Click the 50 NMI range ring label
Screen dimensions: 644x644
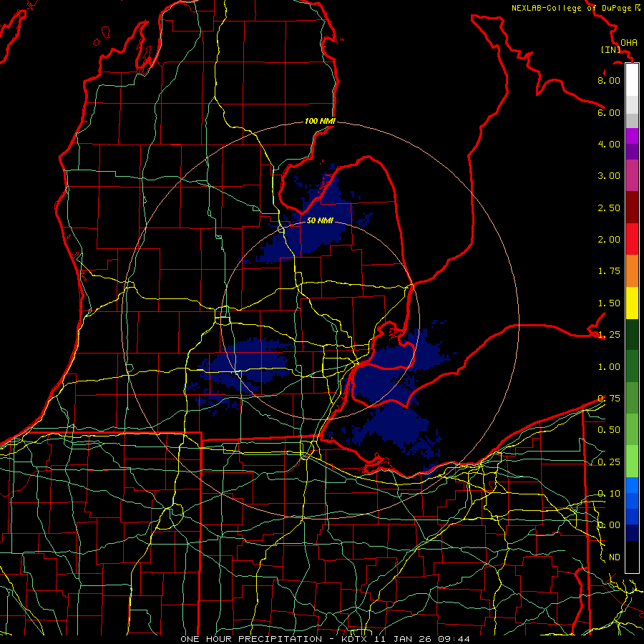pyautogui.click(x=320, y=220)
